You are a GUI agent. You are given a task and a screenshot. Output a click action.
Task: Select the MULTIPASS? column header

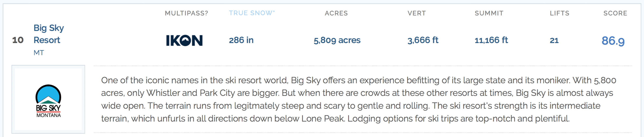tap(186, 13)
